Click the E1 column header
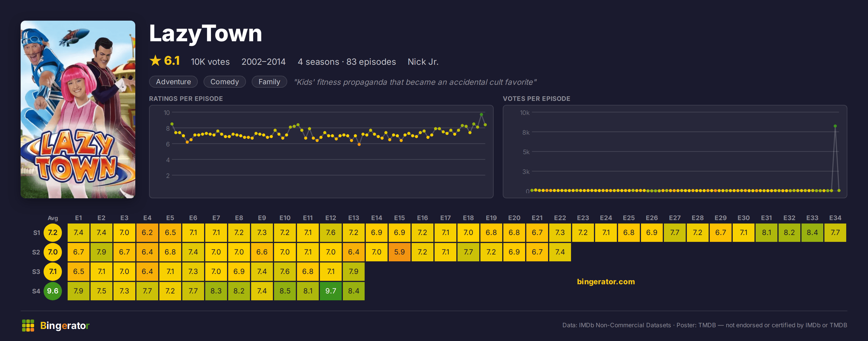This screenshot has height=341, width=868. (x=79, y=218)
